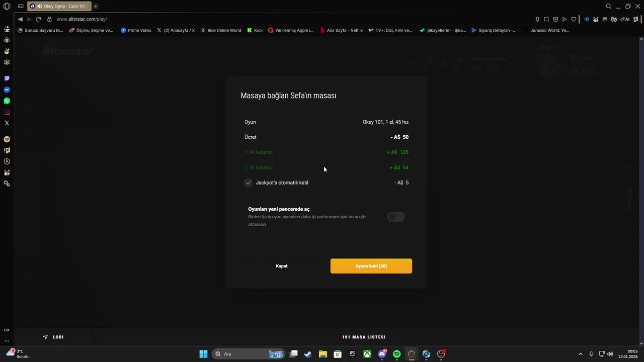View site info via padlock icon
644x362 pixels.
(49, 19)
